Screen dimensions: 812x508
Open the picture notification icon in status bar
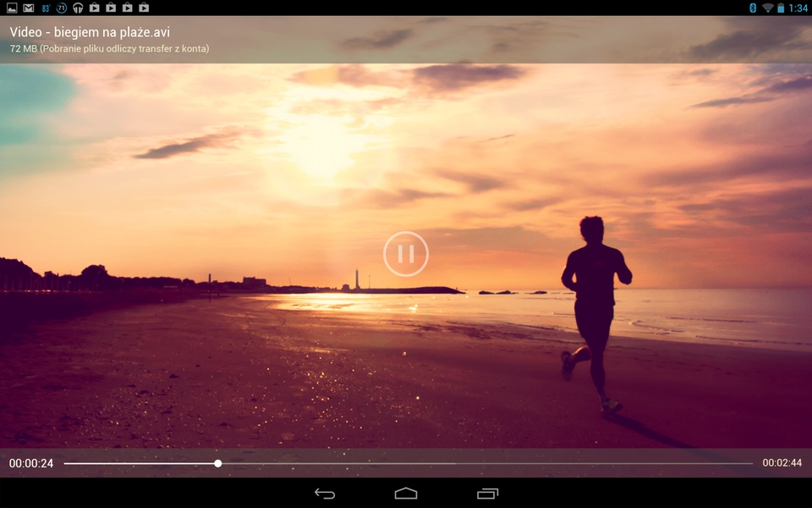pyautogui.click(x=12, y=8)
